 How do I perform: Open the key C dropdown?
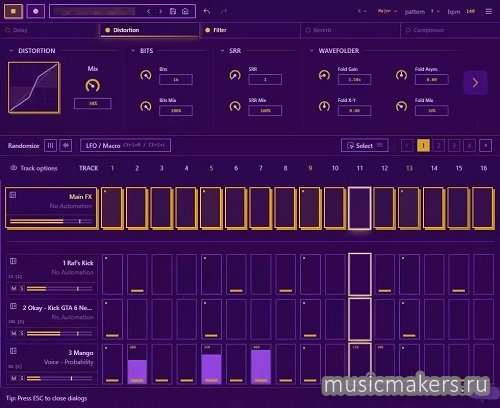tap(362, 11)
